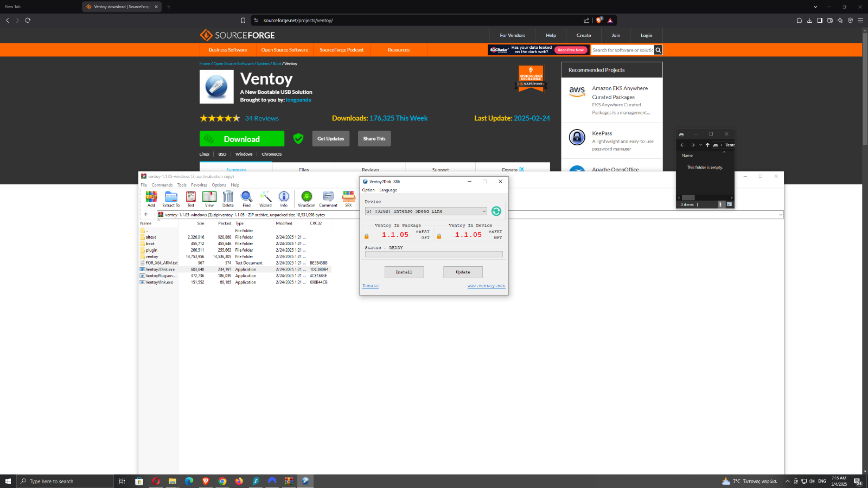Screen dimensions: 868x488
Task: Open the Leo AI sparkle icon
Action: point(840,20)
